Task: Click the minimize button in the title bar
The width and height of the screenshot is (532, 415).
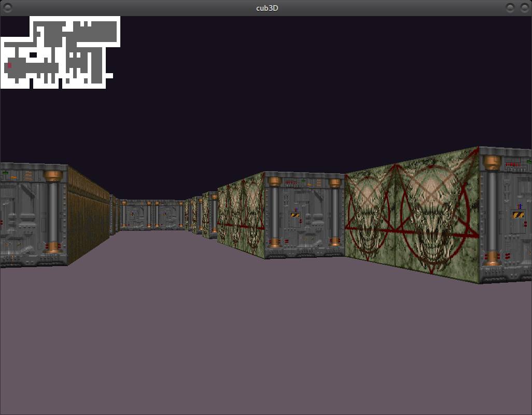Action: tap(510, 7)
